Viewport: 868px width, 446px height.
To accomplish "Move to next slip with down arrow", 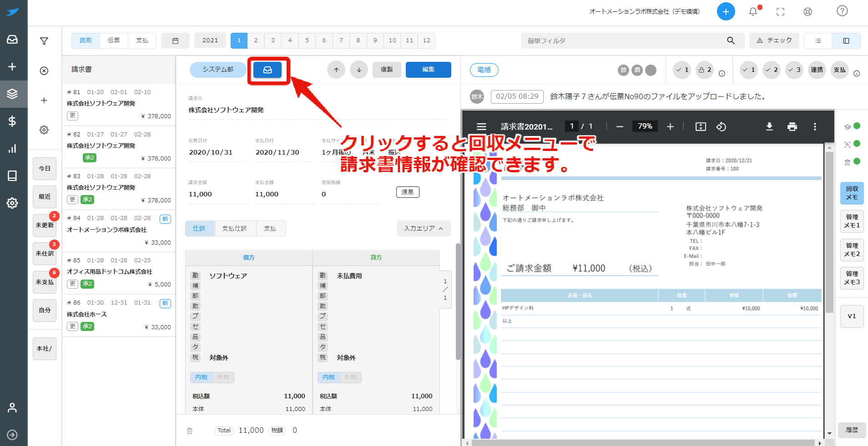I will [359, 70].
